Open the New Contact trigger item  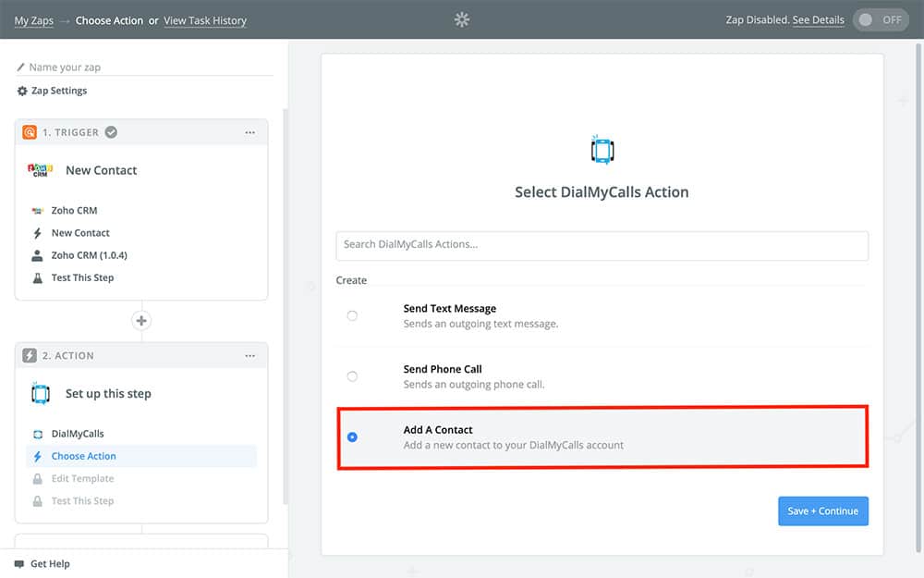click(x=80, y=233)
